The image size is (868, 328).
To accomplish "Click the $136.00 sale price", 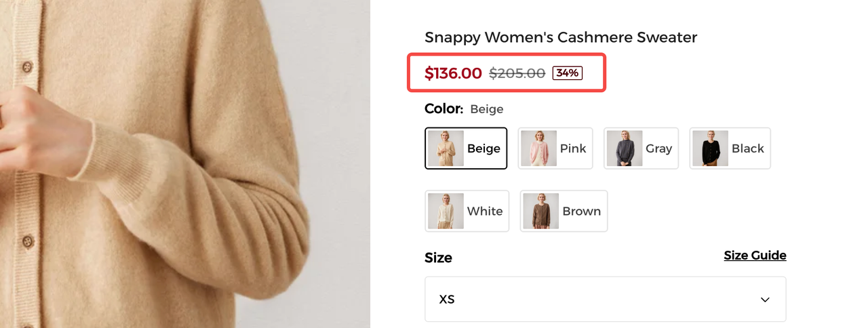I will (x=453, y=73).
